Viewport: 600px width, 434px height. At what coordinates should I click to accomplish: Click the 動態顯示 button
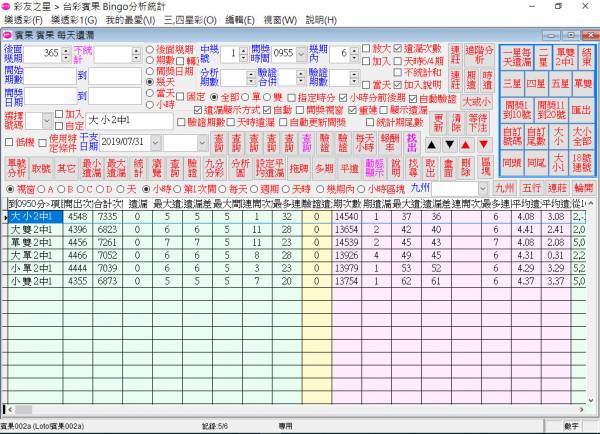pyautogui.click(x=375, y=167)
